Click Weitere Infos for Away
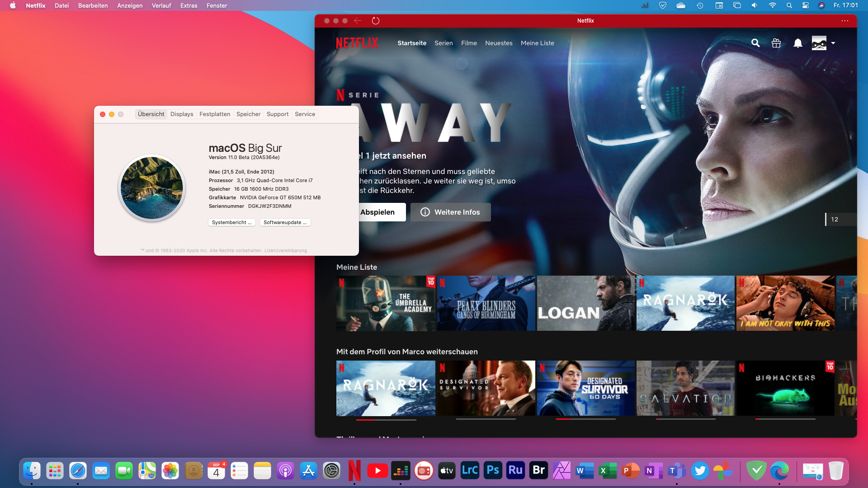 (x=450, y=212)
